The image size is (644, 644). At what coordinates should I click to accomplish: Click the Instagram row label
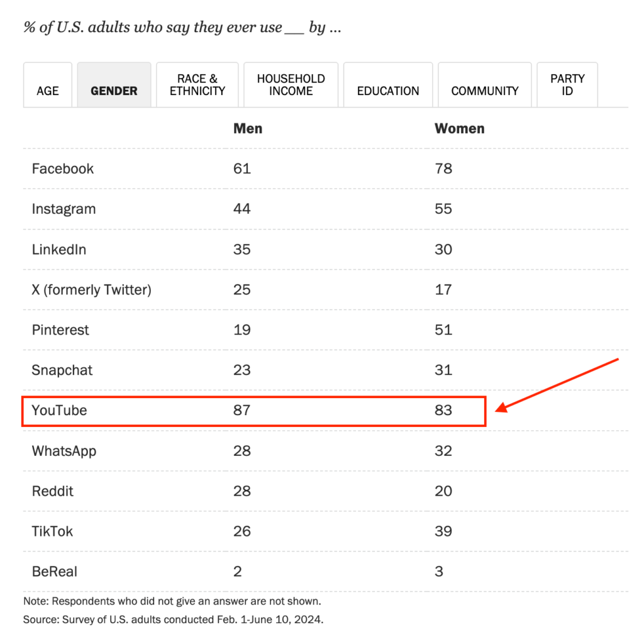[x=64, y=209]
